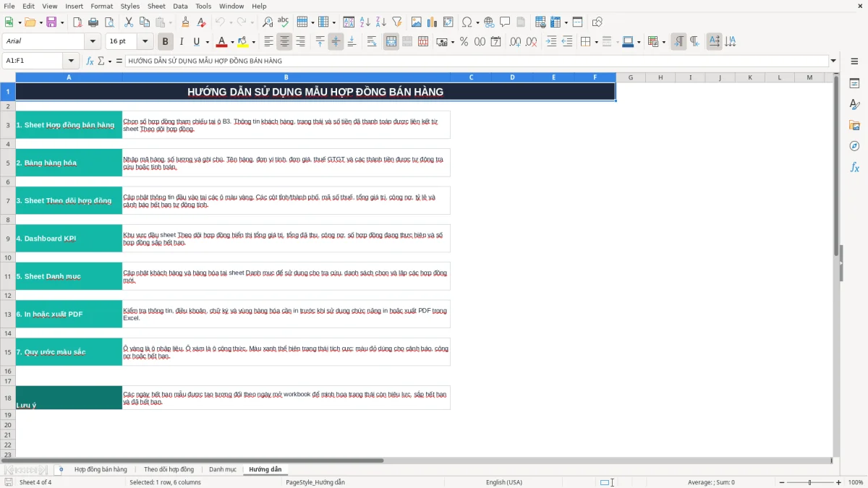The width and height of the screenshot is (868, 488).
Task: Expand the formula bar
Action: (833, 61)
